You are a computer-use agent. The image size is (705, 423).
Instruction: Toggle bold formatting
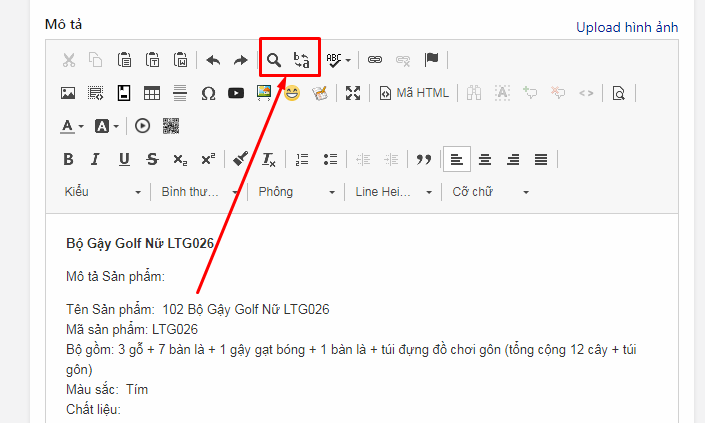[68, 159]
